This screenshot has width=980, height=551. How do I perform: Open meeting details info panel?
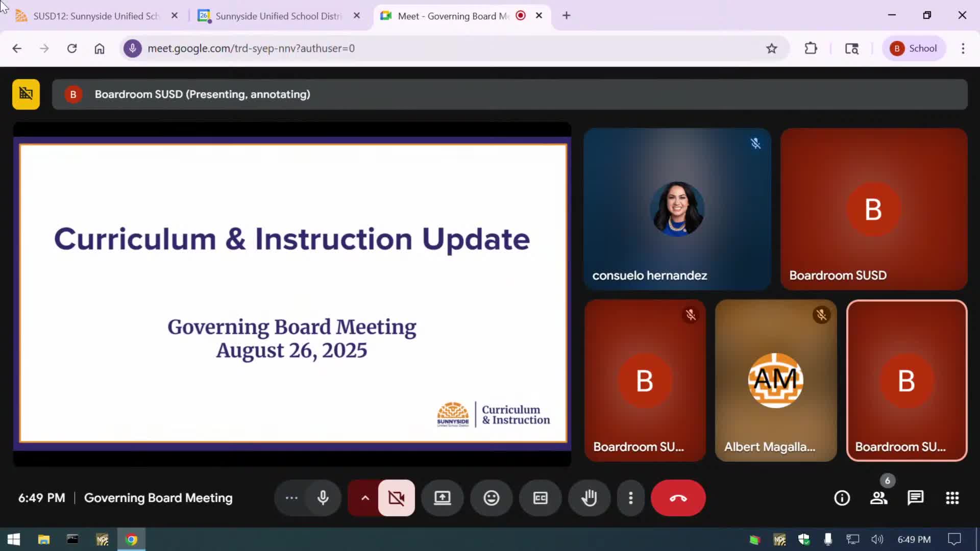842,498
